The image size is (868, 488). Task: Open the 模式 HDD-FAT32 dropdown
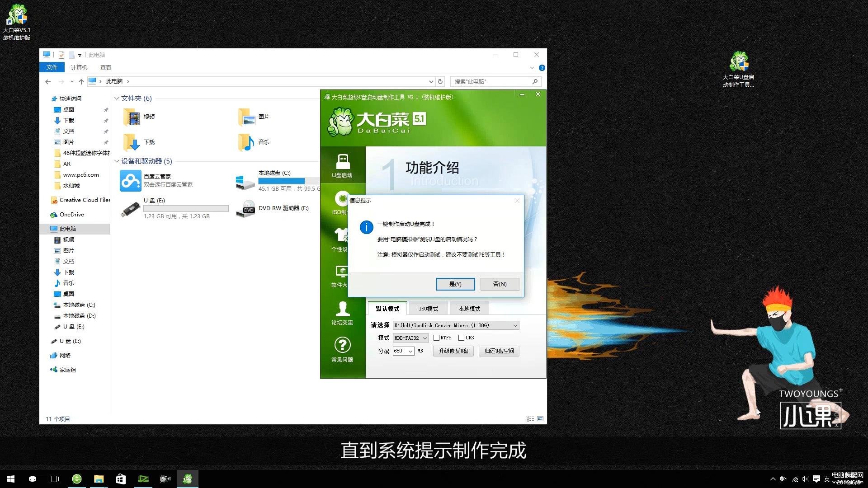click(410, 338)
